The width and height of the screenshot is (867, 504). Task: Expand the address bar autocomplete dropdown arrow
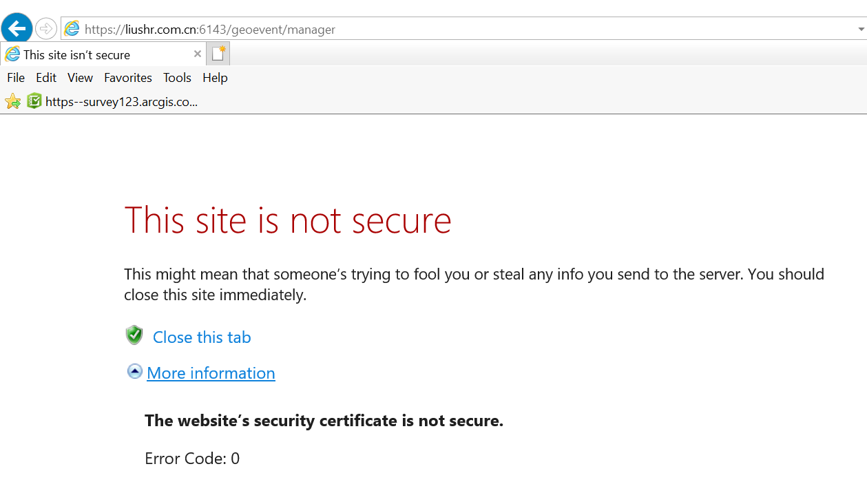[x=861, y=30]
